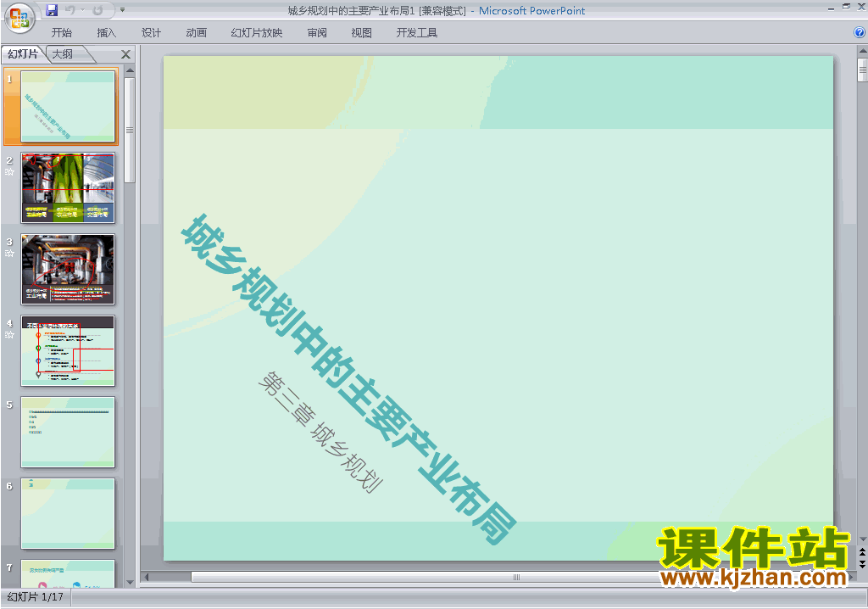Go to next slide with double-down arrow
Image resolution: width=868 pixels, height=609 pixels.
click(862, 563)
